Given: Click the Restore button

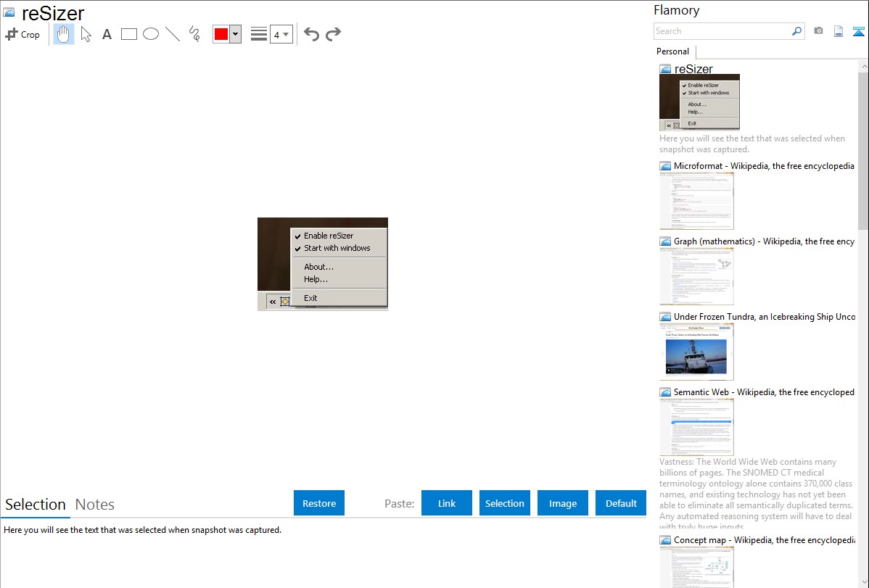Looking at the screenshot, I should (319, 503).
